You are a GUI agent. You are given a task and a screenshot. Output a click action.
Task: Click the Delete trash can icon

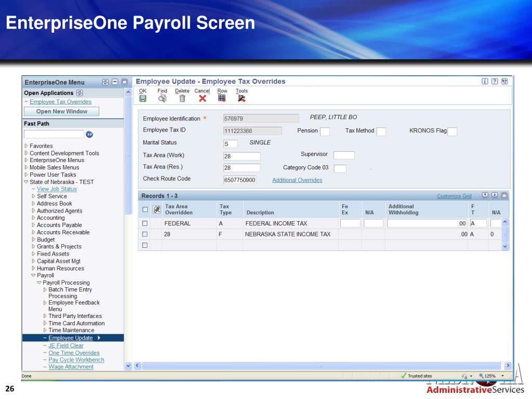click(x=182, y=98)
